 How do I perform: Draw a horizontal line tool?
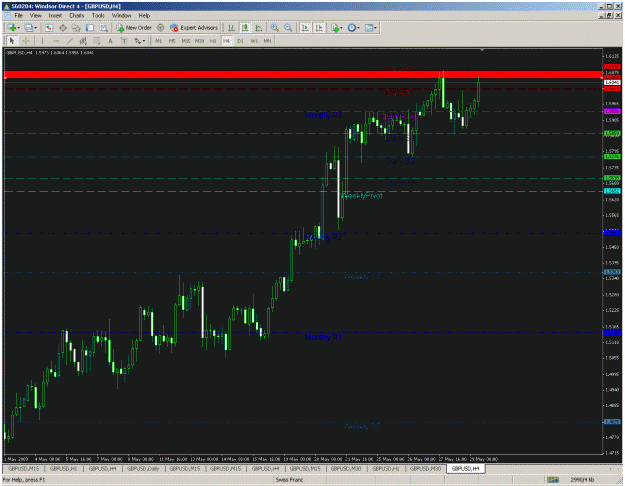56,41
